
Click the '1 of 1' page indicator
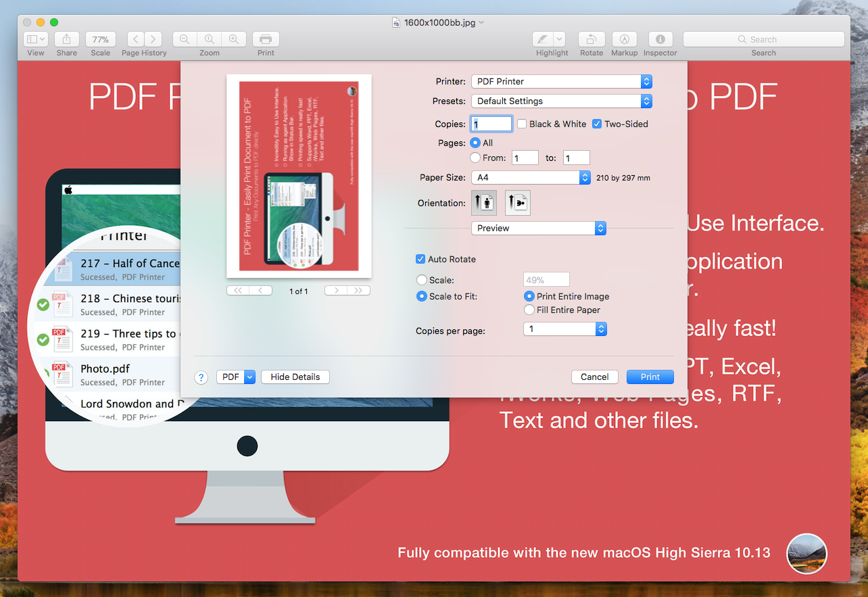[x=299, y=291]
